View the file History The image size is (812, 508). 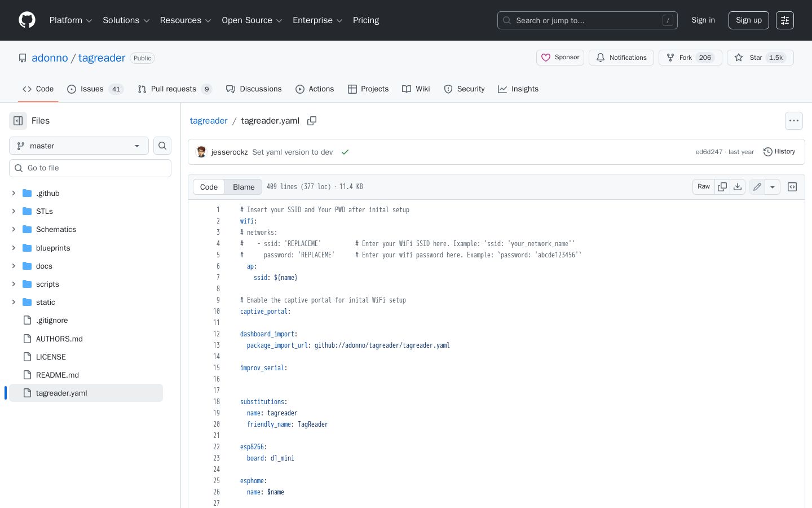779,152
